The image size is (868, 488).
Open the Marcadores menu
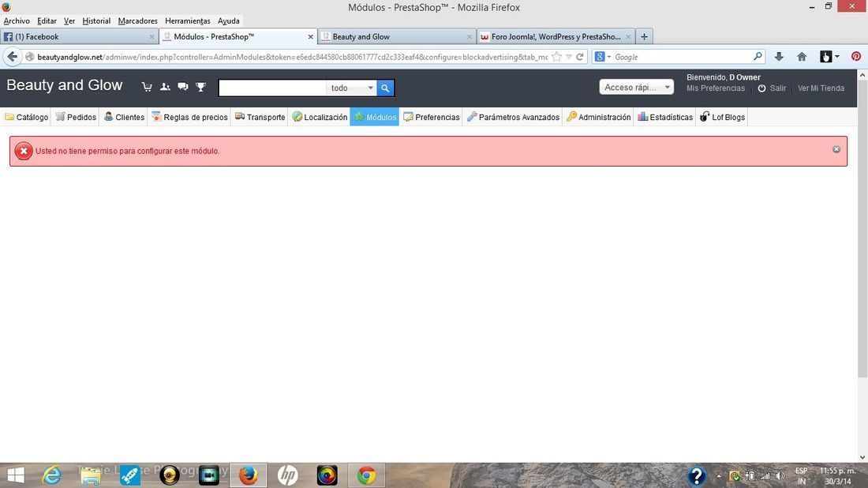click(x=137, y=21)
